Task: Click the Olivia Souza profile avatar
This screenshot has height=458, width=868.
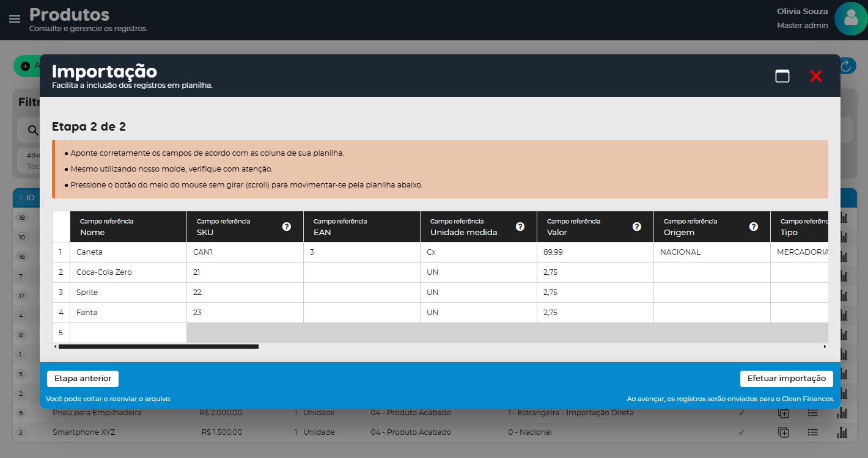Action: [x=850, y=19]
